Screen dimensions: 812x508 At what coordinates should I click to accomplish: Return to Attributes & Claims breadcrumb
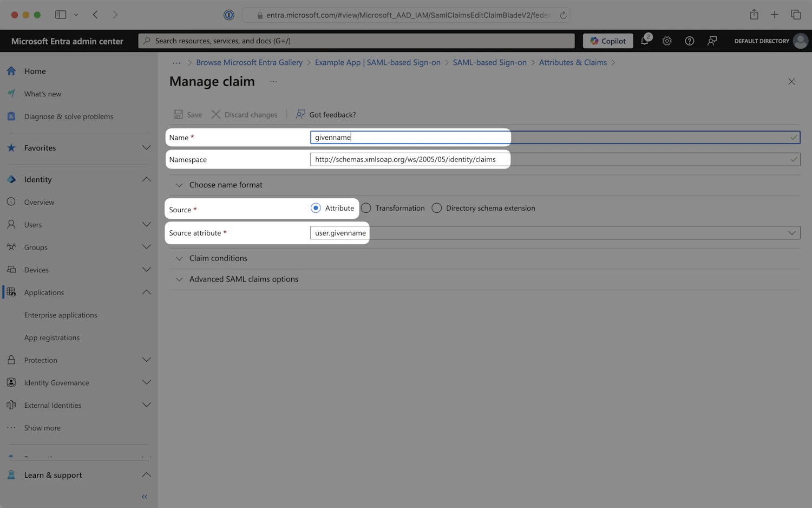573,62
